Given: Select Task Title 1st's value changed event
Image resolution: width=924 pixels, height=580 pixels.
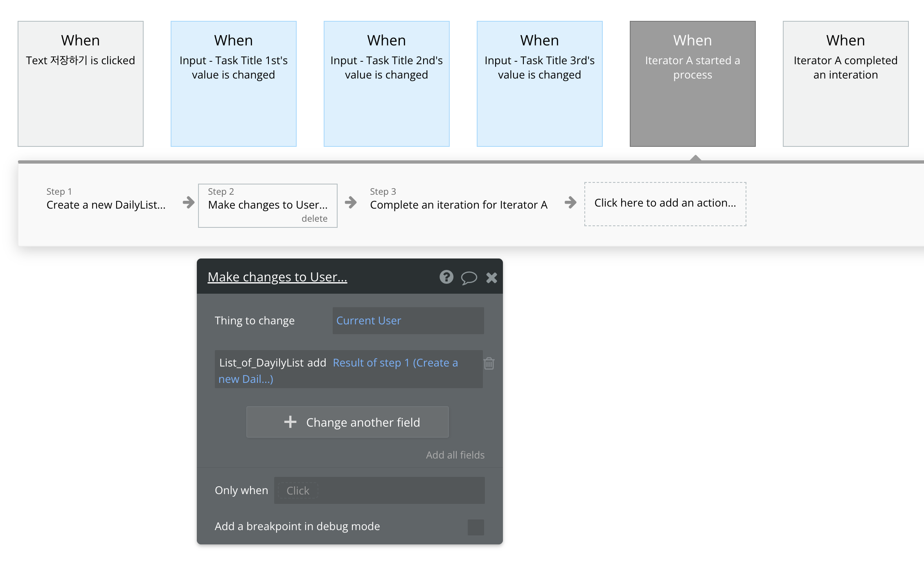Looking at the screenshot, I should click(x=234, y=84).
